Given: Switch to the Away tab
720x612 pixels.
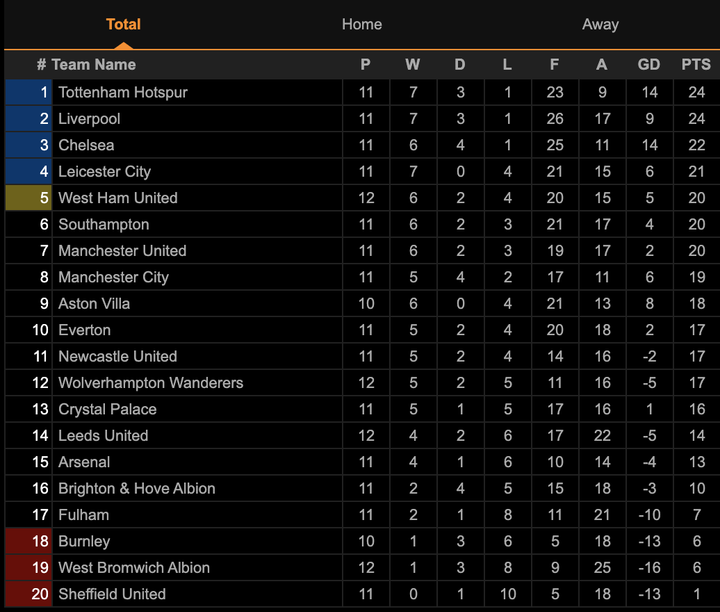Looking at the screenshot, I should [600, 24].
